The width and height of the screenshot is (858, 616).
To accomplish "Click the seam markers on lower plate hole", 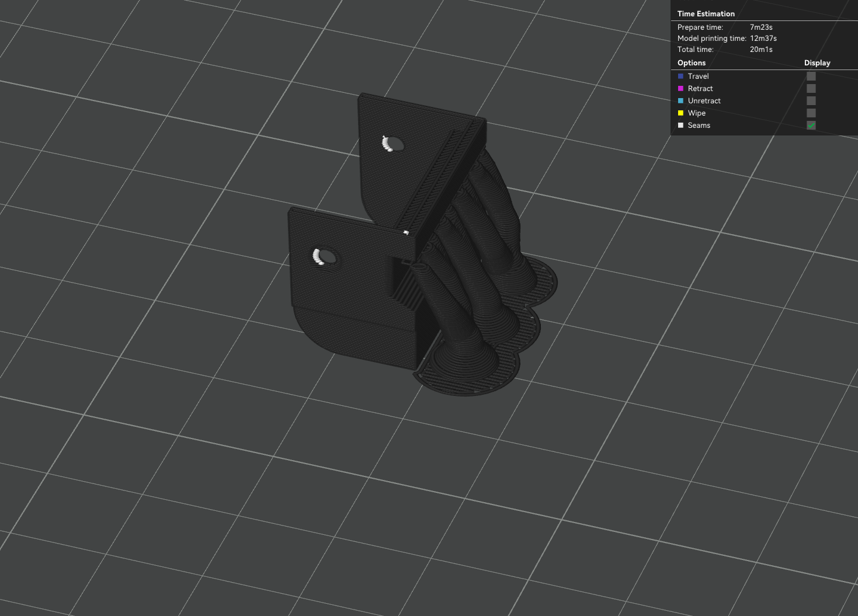I will pos(318,257).
